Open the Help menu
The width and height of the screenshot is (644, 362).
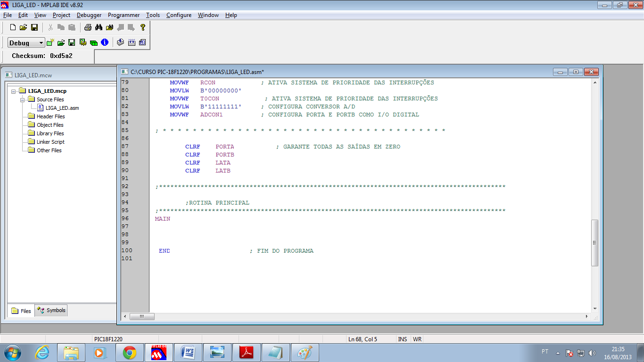[231, 15]
